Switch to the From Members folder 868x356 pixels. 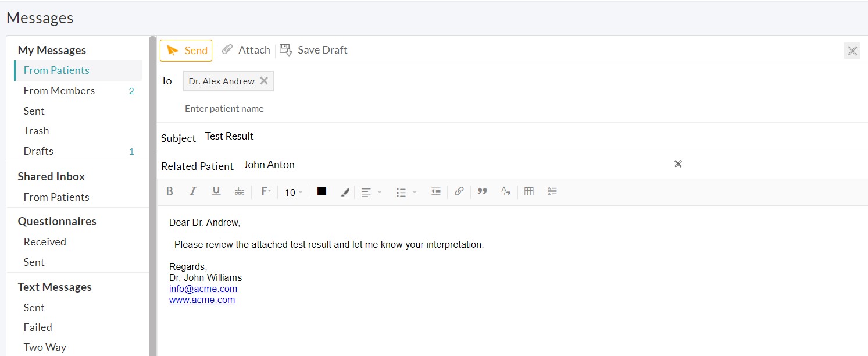click(59, 90)
